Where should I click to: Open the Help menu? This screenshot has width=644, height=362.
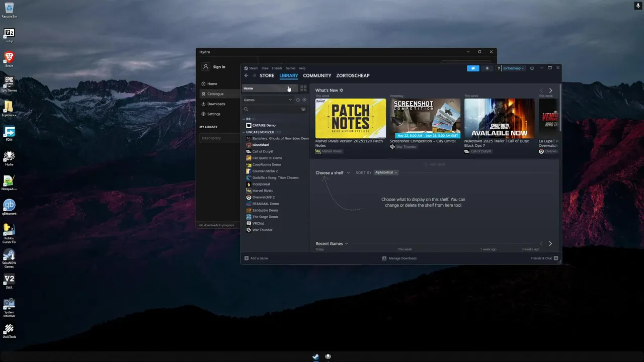[x=302, y=68]
